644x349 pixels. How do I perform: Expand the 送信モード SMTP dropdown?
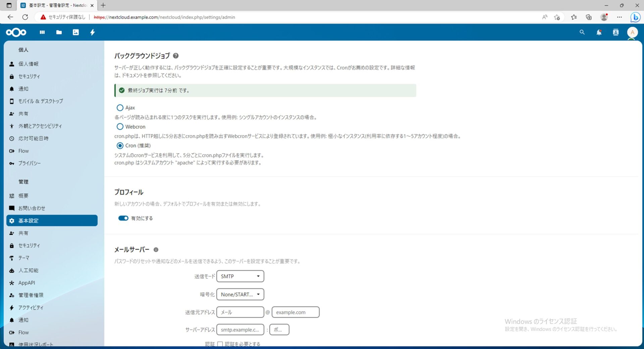pyautogui.click(x=240, y=276)
